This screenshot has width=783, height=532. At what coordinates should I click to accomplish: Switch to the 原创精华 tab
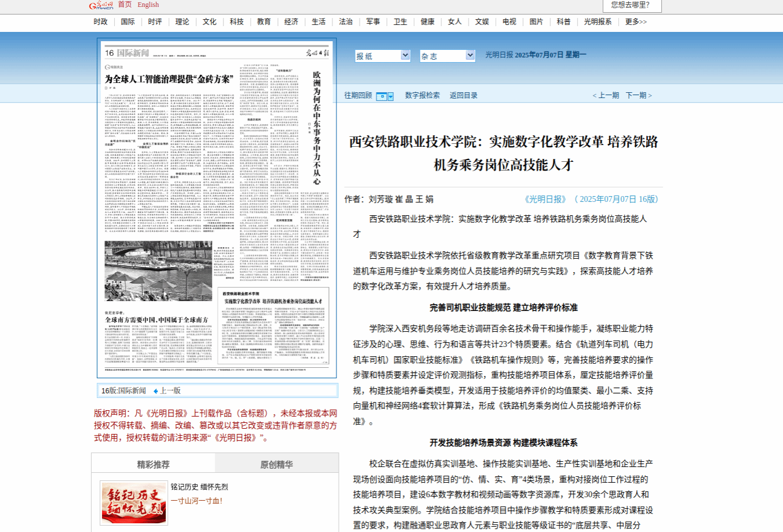[x=277, y=464]
